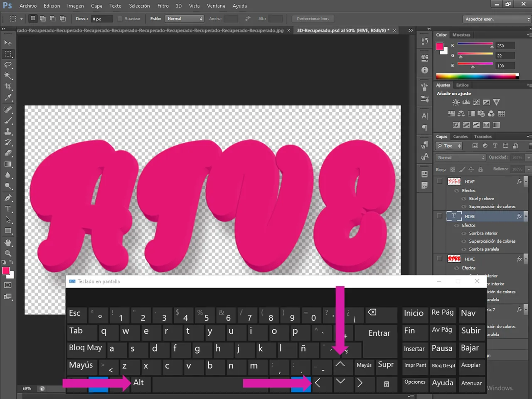
Task: Open the Capa menu
Action: click(x=97, y=6)
